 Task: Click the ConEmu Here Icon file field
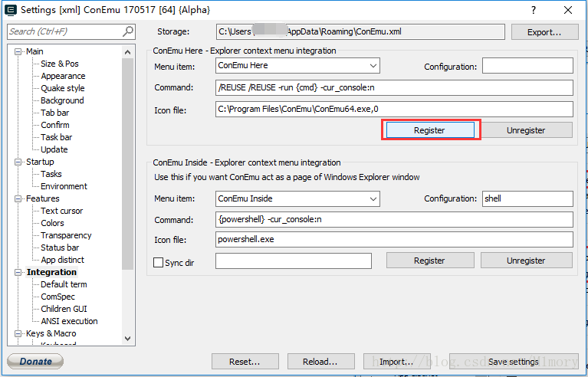click(394, 109)
